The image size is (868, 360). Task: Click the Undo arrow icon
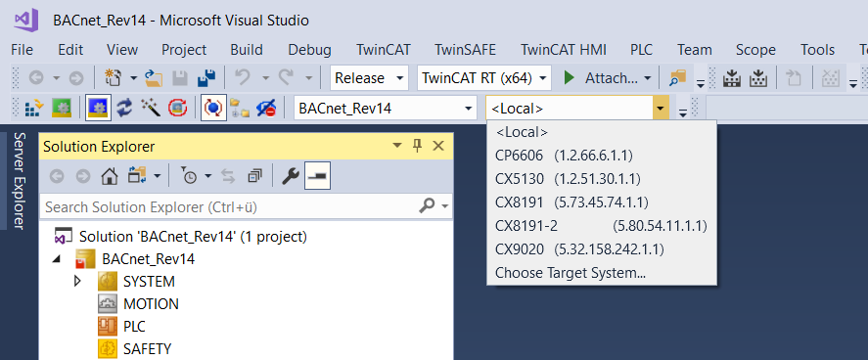coord(242,78)
